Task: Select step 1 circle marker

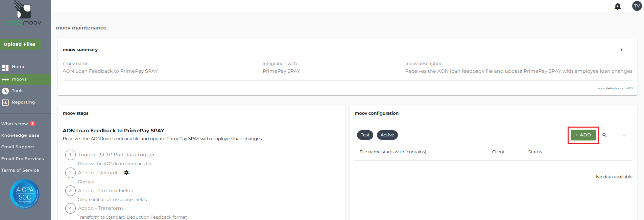Action: pos(70,155)
